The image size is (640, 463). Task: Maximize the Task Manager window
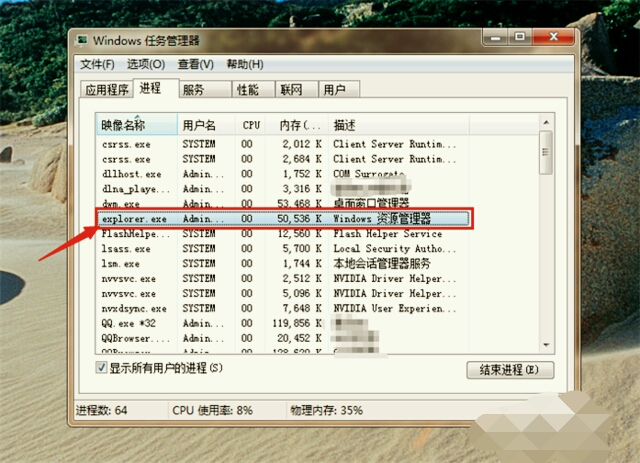pyautogui.click(x=520, y=38)
